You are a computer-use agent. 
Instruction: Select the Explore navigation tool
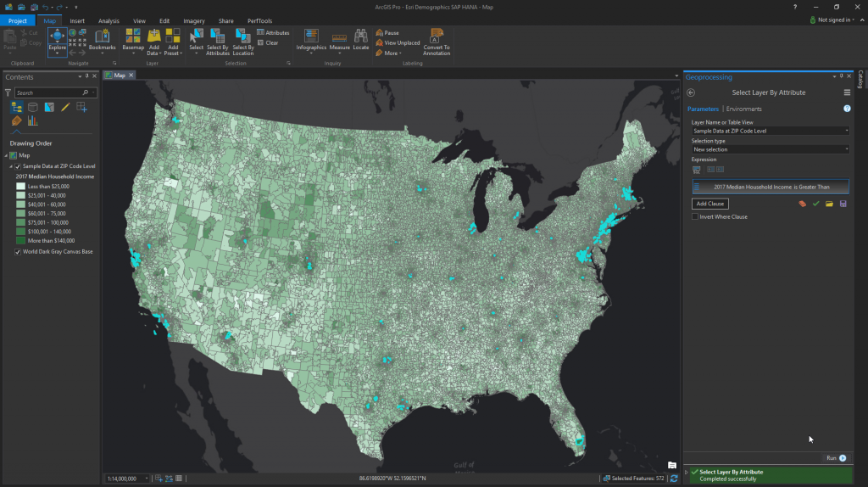57,42
